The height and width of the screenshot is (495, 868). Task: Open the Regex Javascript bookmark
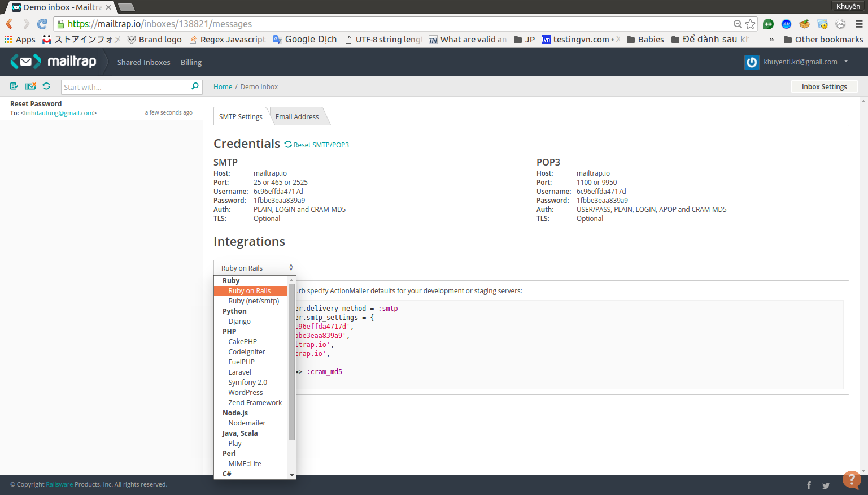227,40
